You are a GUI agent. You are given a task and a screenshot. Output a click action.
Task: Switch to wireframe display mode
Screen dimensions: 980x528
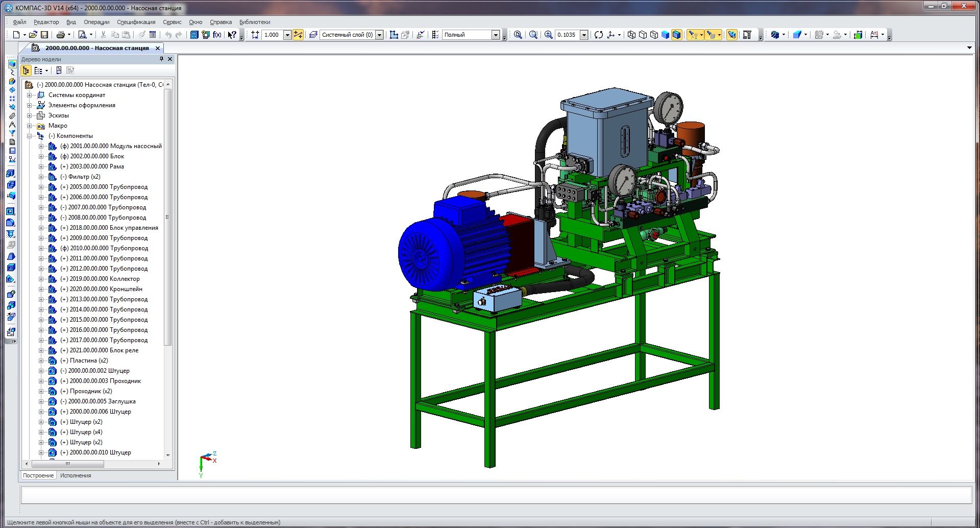point(631,35)
